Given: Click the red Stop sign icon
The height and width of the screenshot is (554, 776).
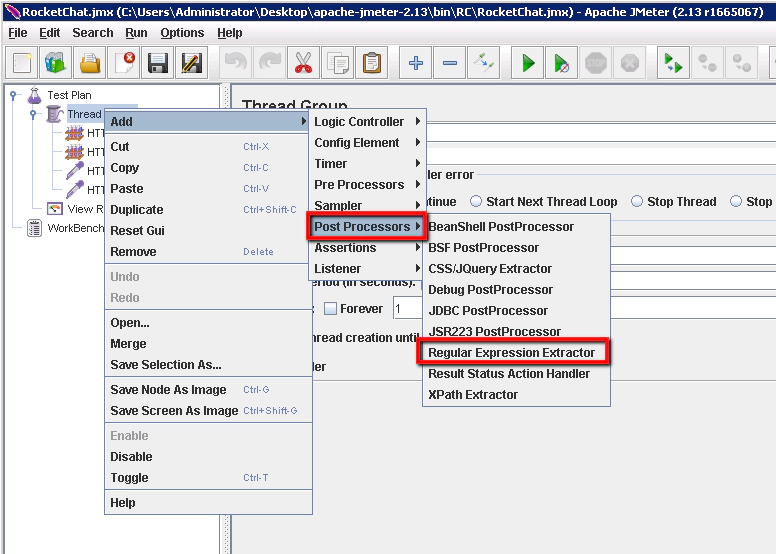Looking at the screenshot, I should [595, 63].
